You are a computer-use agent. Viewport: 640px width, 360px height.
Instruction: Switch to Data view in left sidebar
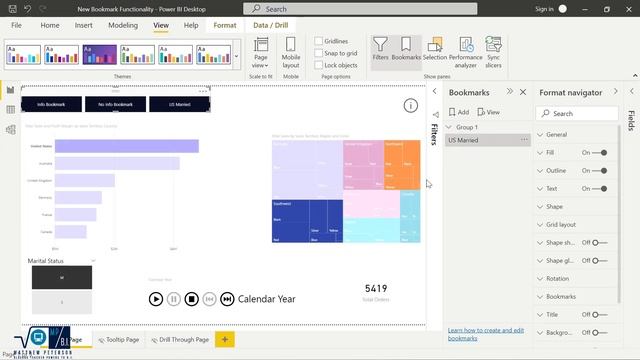click(x=11, y=109)
